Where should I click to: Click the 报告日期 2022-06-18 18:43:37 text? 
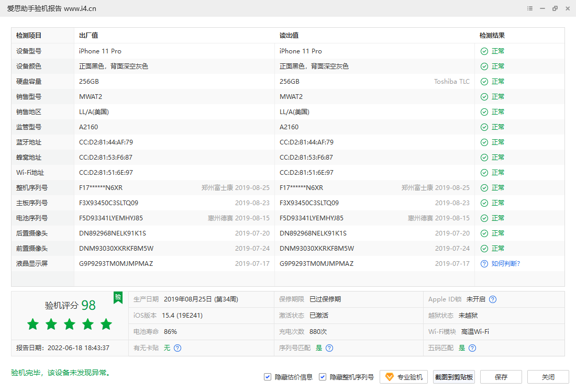(63, 348)
